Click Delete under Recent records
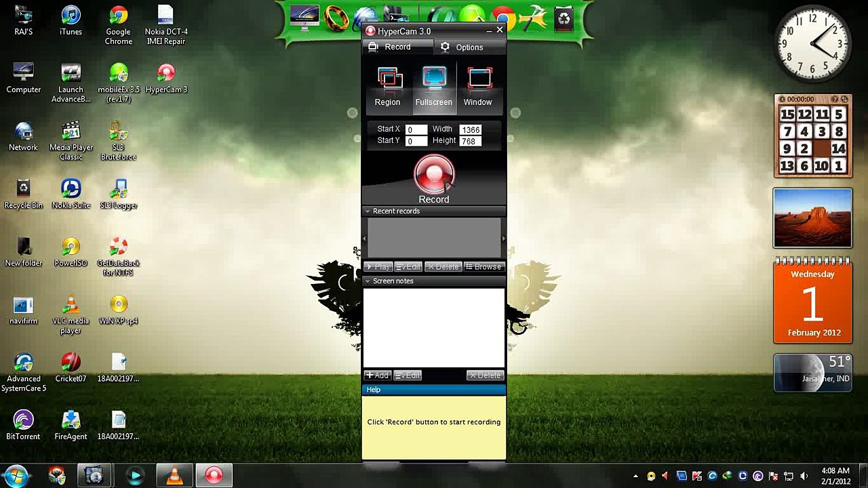This screenshot has width=868, height=488. pyautogui.click(x=443, y=267)
